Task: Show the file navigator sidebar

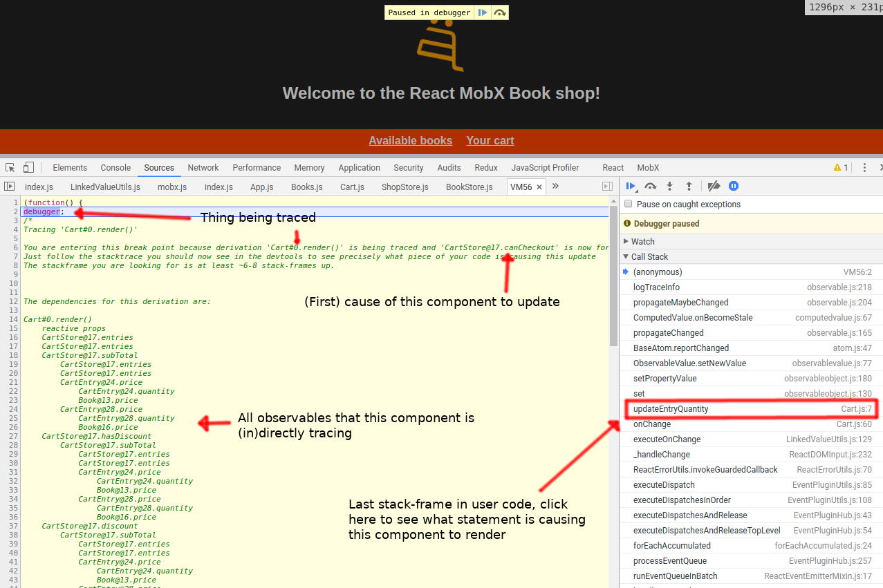Action: (10, 187)
